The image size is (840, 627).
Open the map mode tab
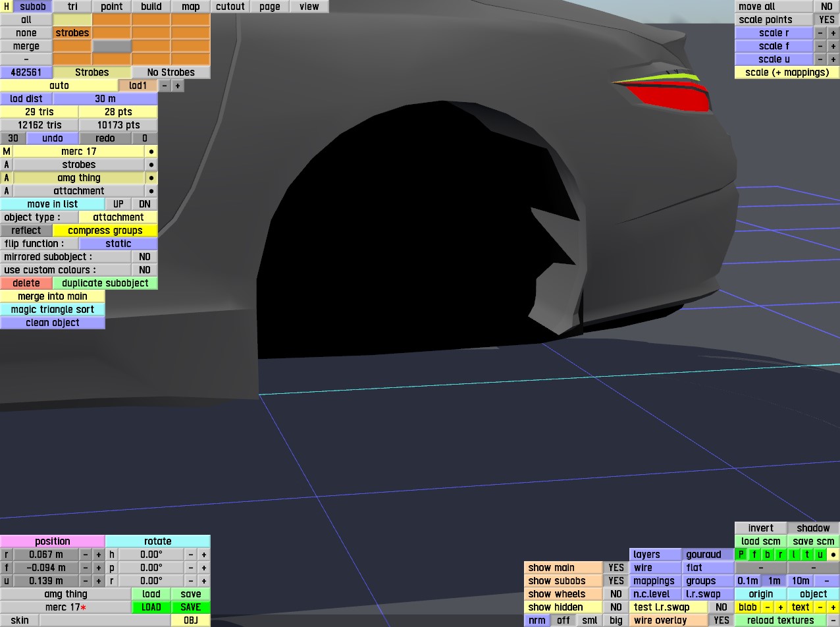[x=191, y=7]
